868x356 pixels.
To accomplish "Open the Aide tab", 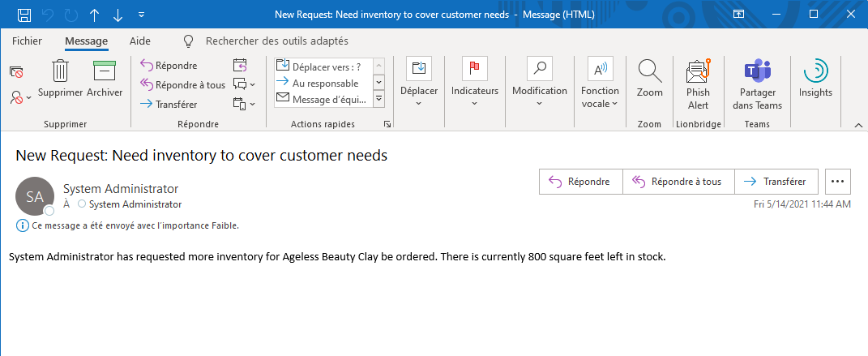I will [140, 41].
